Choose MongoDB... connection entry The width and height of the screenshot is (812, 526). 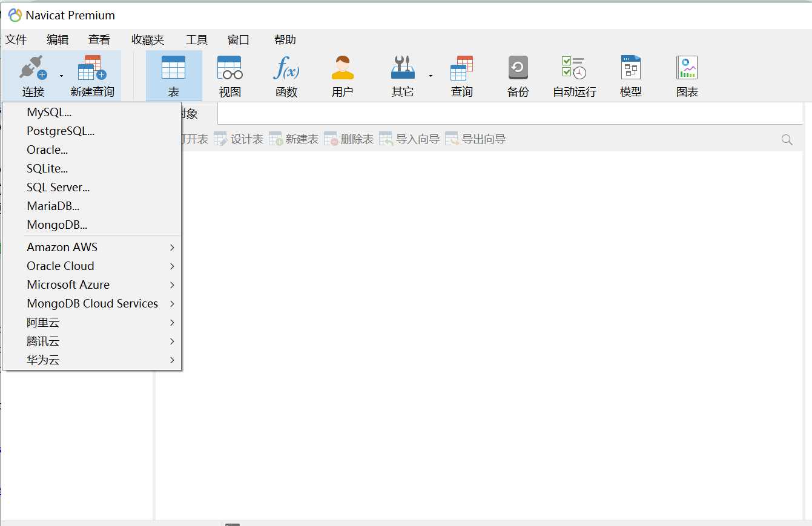coord(92,225)
